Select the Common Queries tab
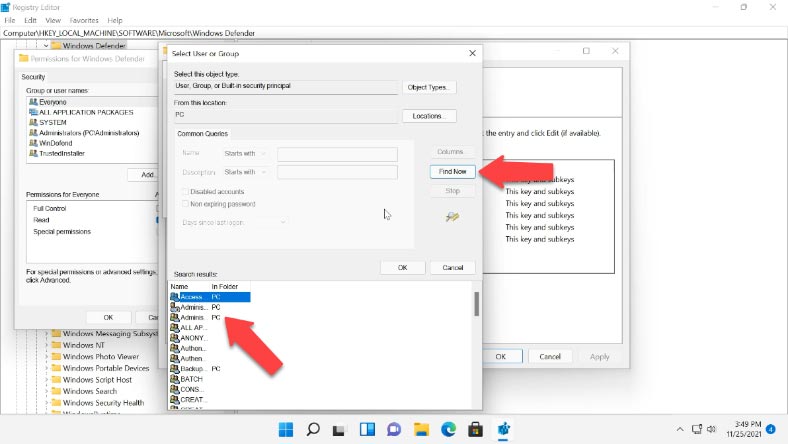Image resolution: width=788 pixels, height=444 pixels. [x=203, y=134]
